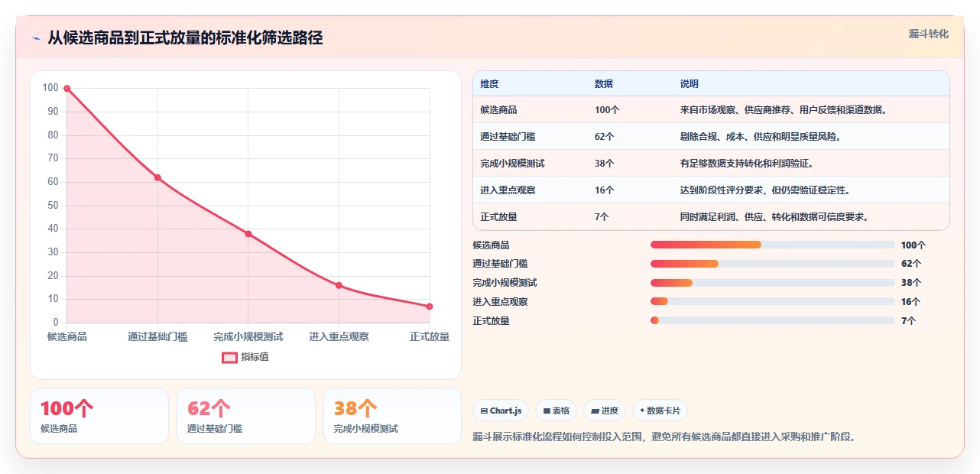This screenshot has height=474, width=980.
Task: Click the 38个 cell in the table
Action: click(605, 164)
